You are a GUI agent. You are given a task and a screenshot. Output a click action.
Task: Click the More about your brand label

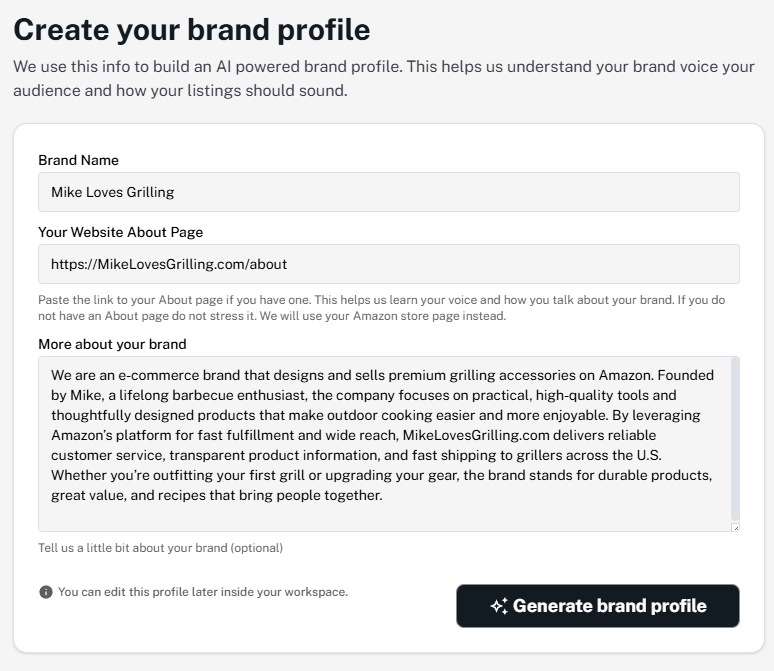(x=112, y=344)
